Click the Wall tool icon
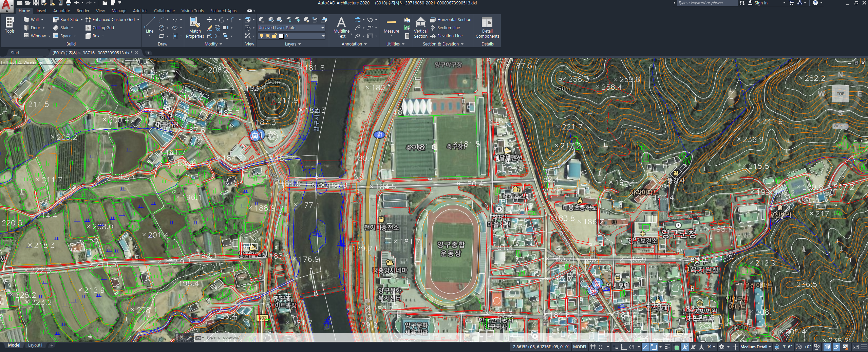The image size is (868, 352). coord(26,20)
